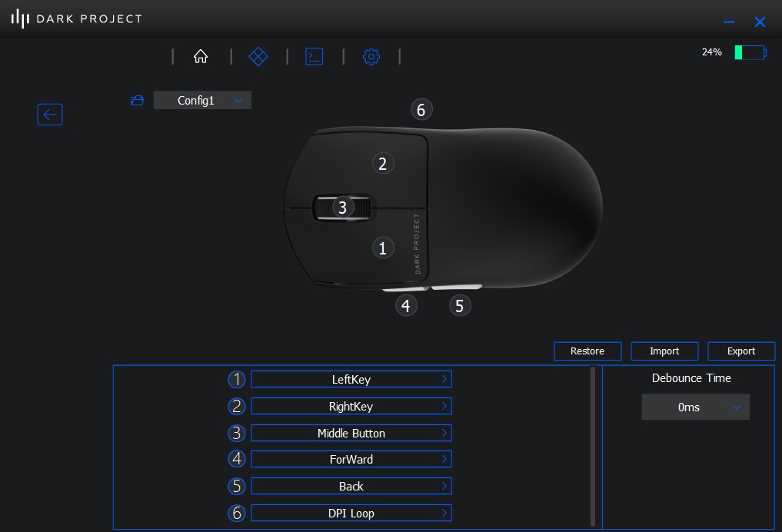This screenshot has width=782, height=532.
Task: Open the Config1 profile dropdown
Action: pos(202,100)
